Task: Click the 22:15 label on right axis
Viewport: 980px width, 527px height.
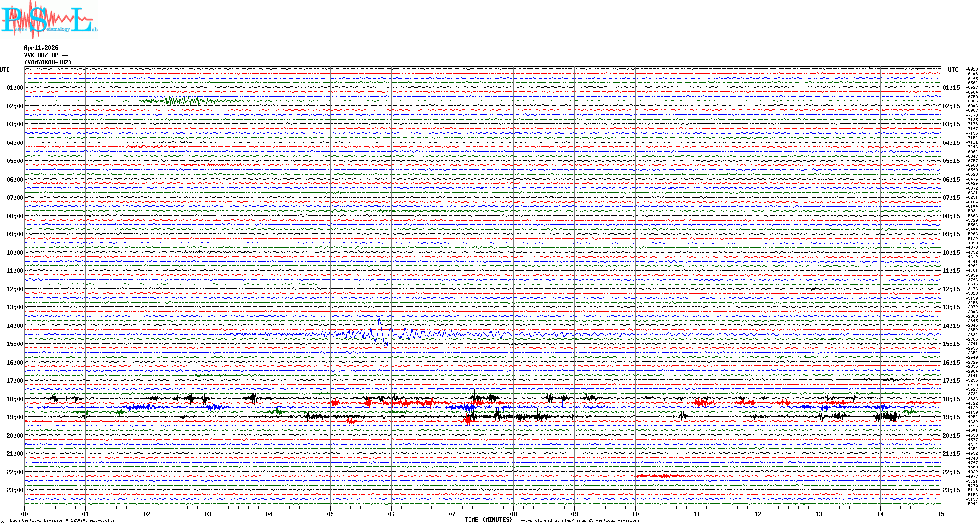Action: point(951,472)
